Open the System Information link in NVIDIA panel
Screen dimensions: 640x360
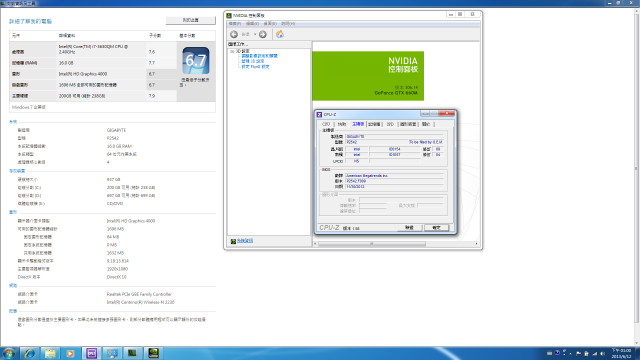245,241
